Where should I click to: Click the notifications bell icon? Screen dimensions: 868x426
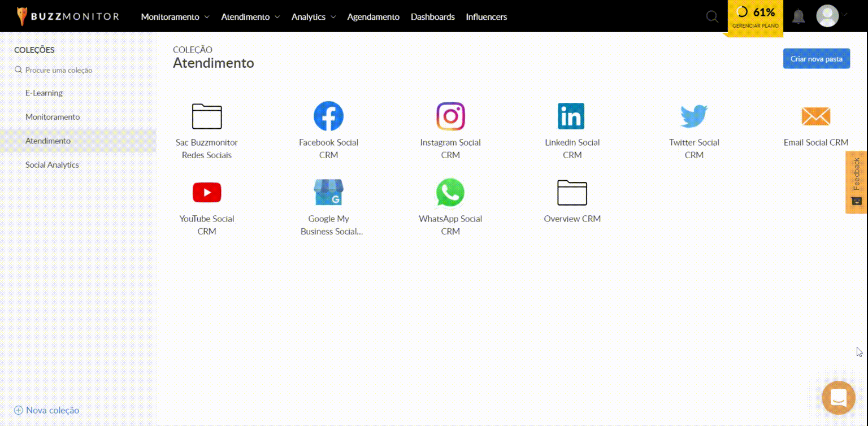tap(798, 16)
